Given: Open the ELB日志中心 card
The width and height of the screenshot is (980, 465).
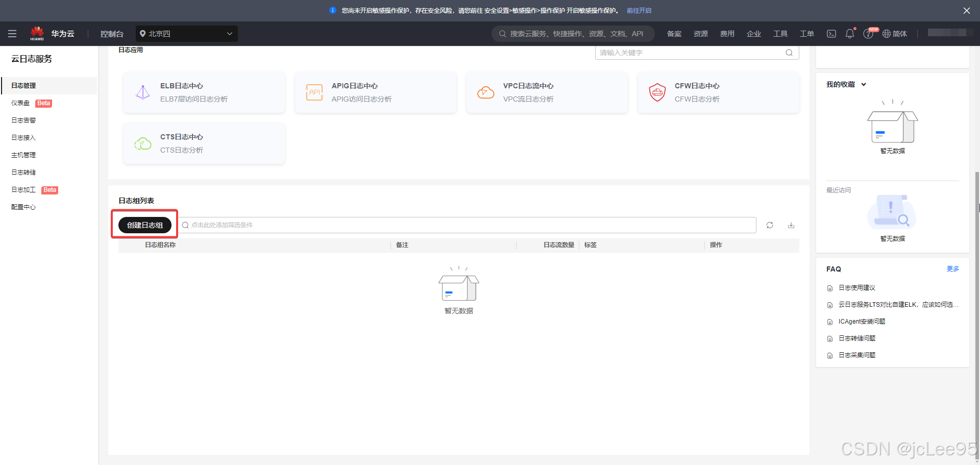Looking at the screenshot, I should click(x=204, y=92).
